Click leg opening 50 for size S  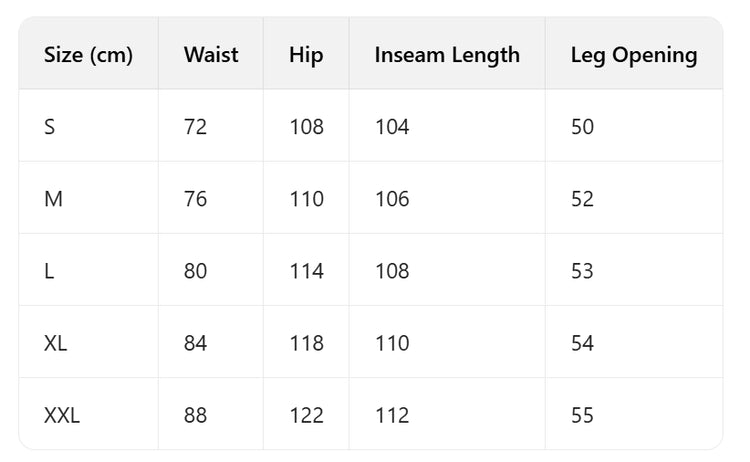click(582, 127)
